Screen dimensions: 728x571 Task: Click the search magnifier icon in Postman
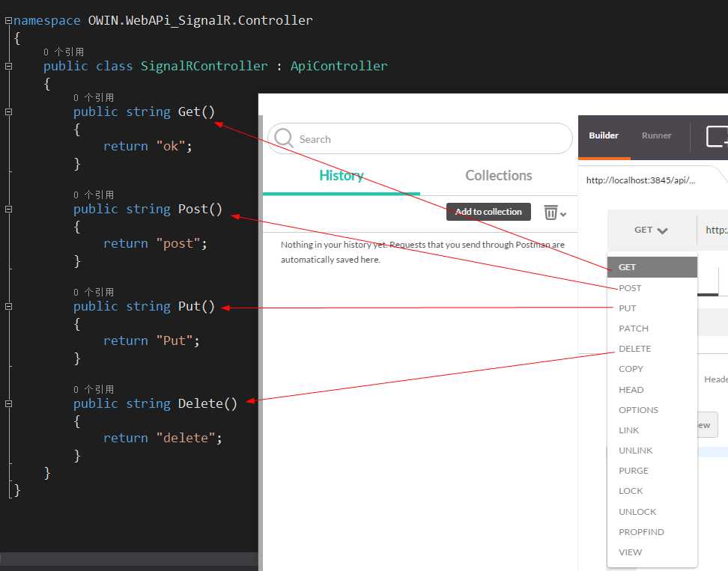point(284,138)
